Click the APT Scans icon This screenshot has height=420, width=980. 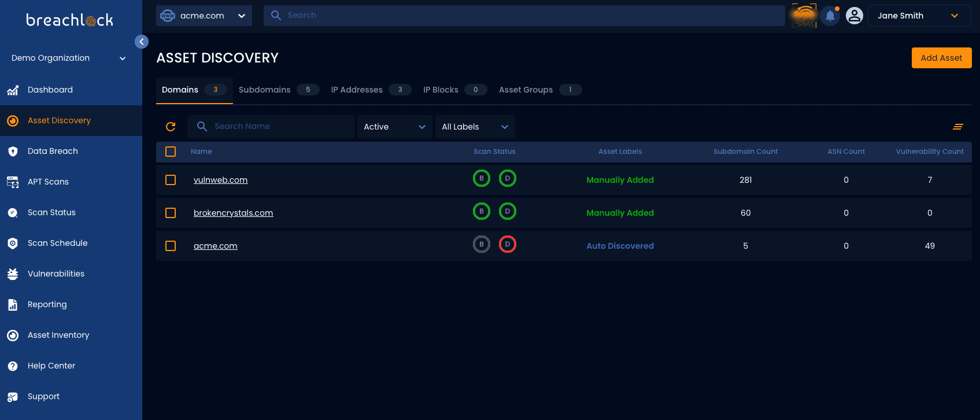coord(13,182)
